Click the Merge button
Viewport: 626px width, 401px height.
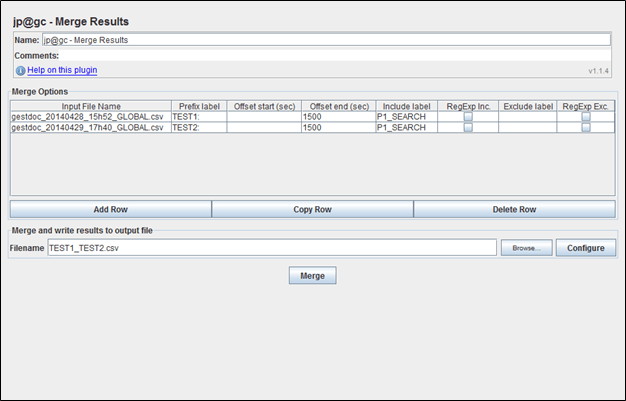coord(312,275)
